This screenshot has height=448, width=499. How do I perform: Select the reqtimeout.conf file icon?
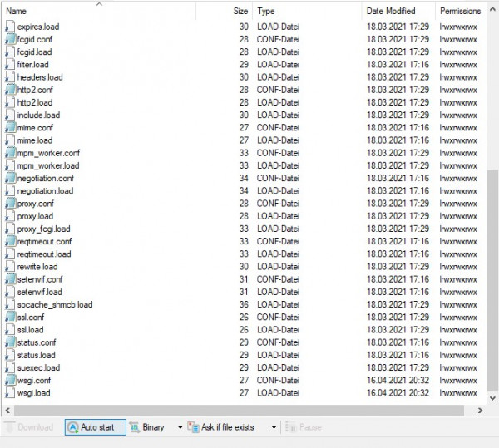coord(10,241)
